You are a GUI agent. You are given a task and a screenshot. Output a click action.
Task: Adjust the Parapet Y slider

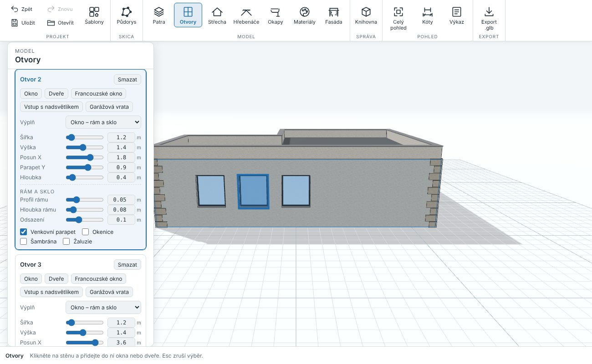click(x=85, y=167)
